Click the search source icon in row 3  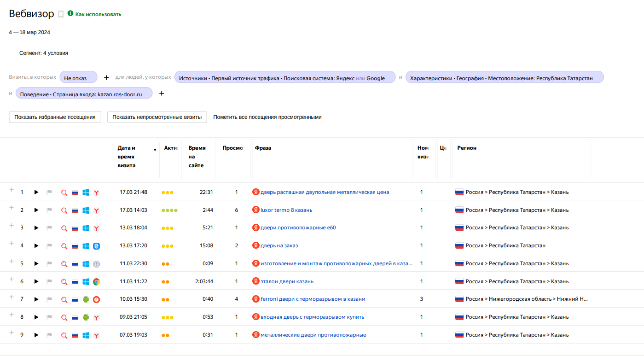click(x=64, y=228)
